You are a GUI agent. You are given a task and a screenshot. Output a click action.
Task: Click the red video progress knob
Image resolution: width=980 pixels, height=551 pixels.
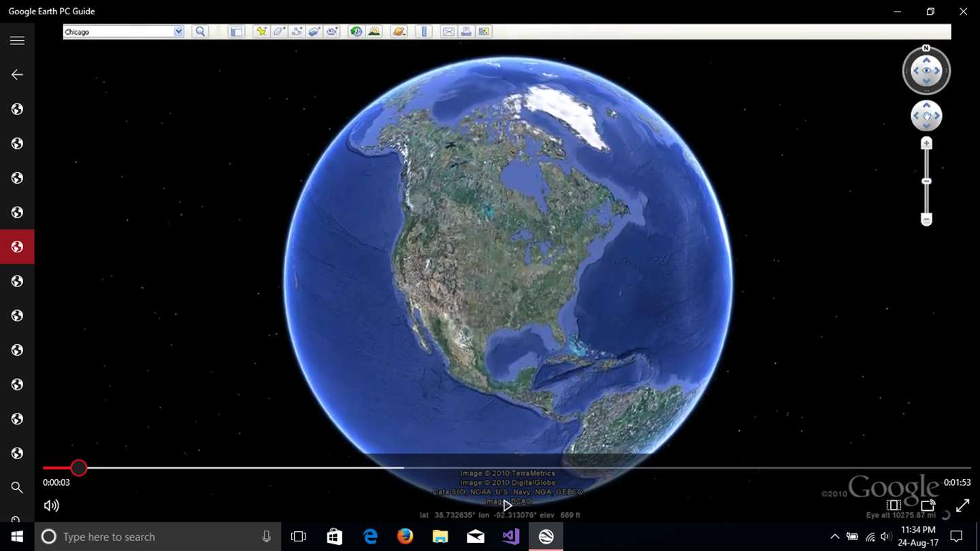79,467
